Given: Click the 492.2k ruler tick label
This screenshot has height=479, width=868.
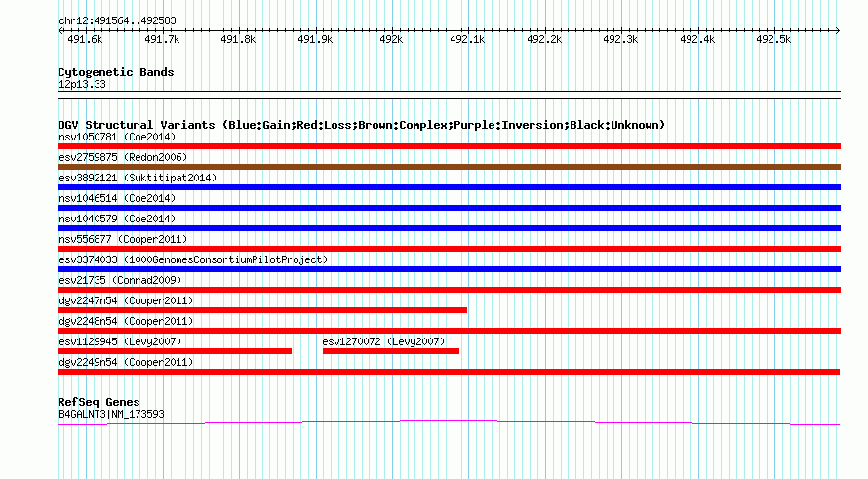Looking at the screenshot, I should [544, 39].
